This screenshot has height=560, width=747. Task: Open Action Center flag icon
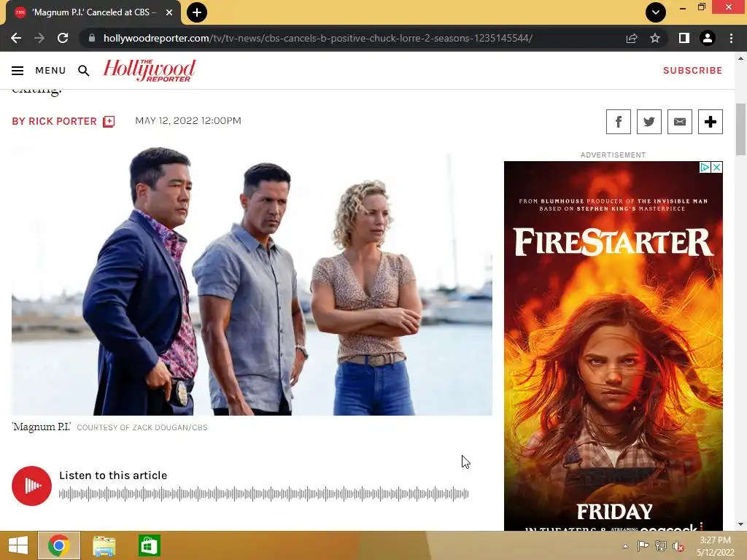tap(643, 546)
